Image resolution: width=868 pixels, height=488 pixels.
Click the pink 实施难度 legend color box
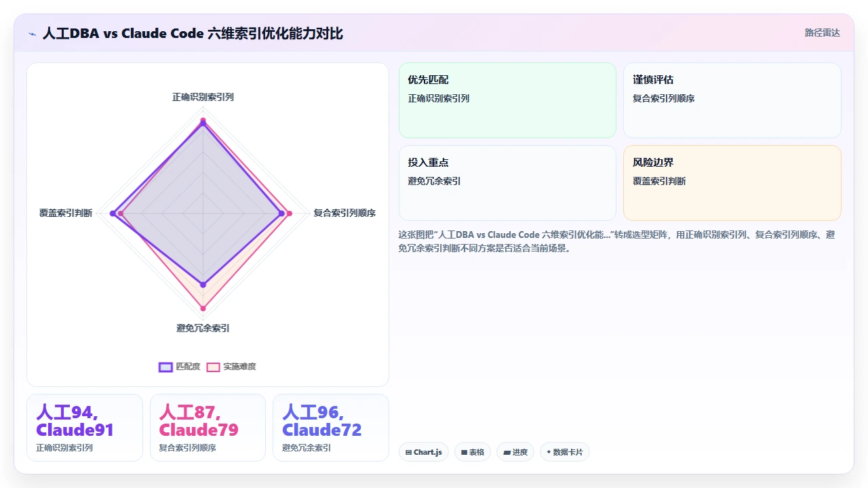(213, 367)
